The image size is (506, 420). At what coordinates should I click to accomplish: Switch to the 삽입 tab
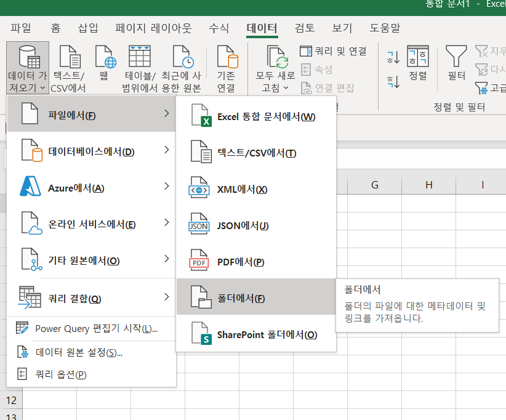pyautogui.click(x=88, y=28)
